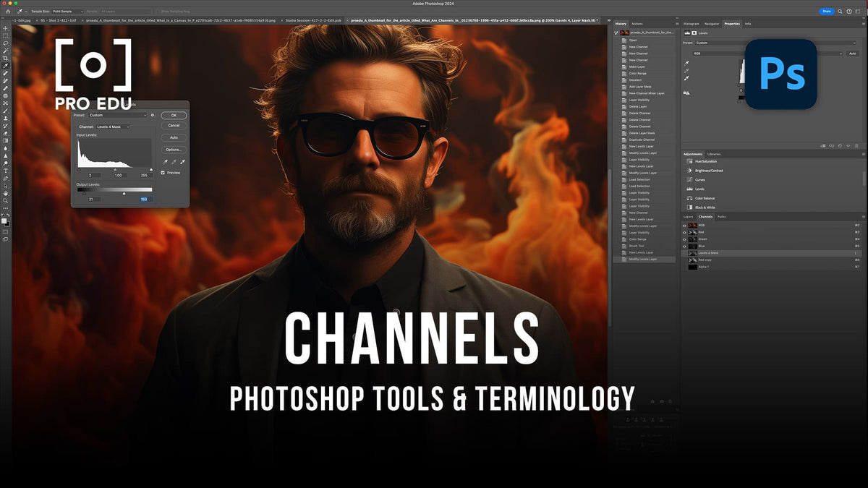The height and width of the screenshot is (488, 868).
Task: Select the Type tool
Action: click(6, 171)
